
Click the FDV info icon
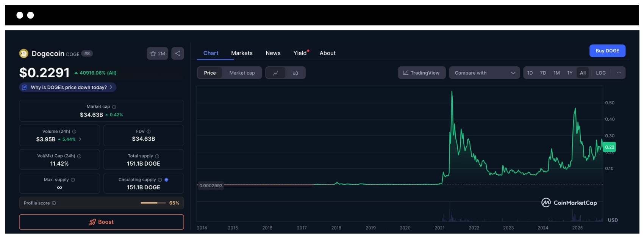pos(148,132)
